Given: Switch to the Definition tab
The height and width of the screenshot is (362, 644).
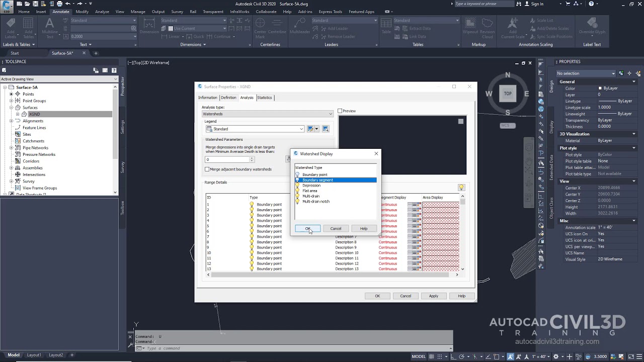Looking at the screenshot, I should [x=228, y=98].
